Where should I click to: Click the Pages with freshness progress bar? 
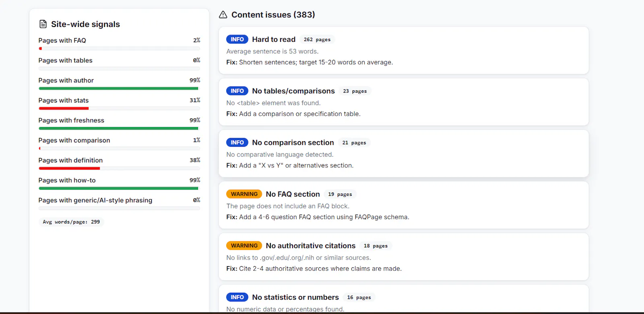coord(119,129)
